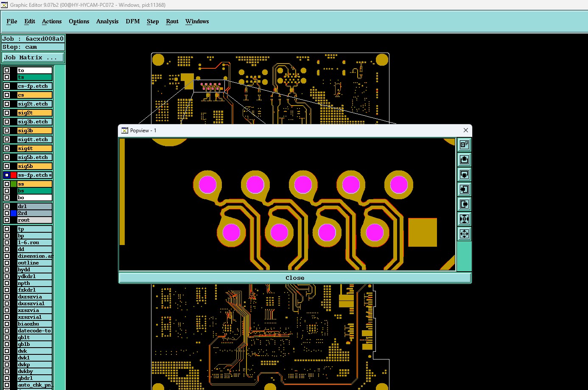The image size is (588, 390).
Task: Click the Popview title bar icon
Action: (125, 131)
